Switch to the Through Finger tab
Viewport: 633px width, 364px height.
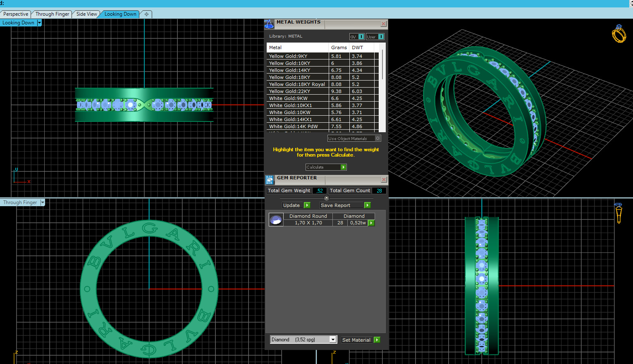click(x=52, y=14)
